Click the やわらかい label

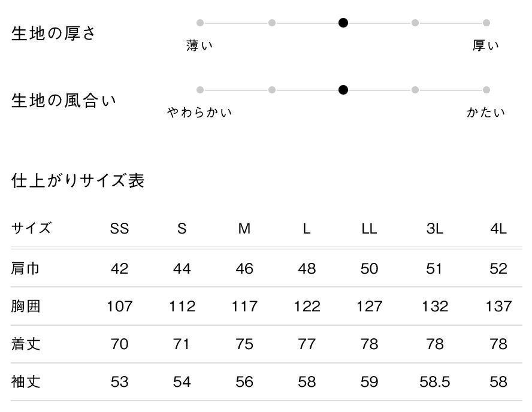pyautogui.click(x=199, y=113)
